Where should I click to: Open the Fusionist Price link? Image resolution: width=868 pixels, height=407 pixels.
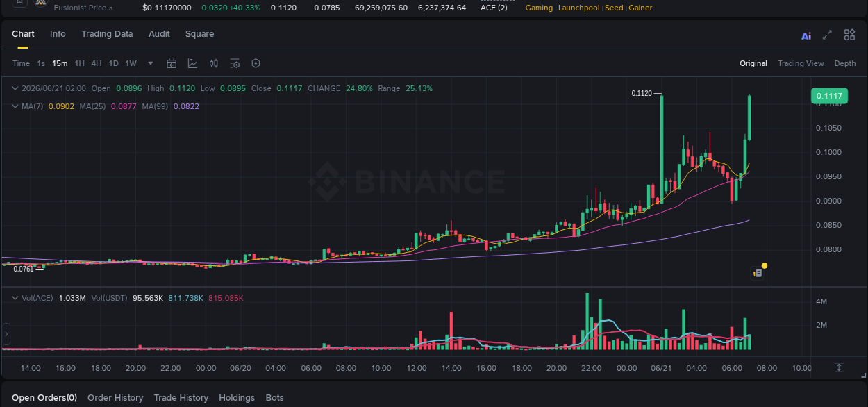tap(83, 8)
